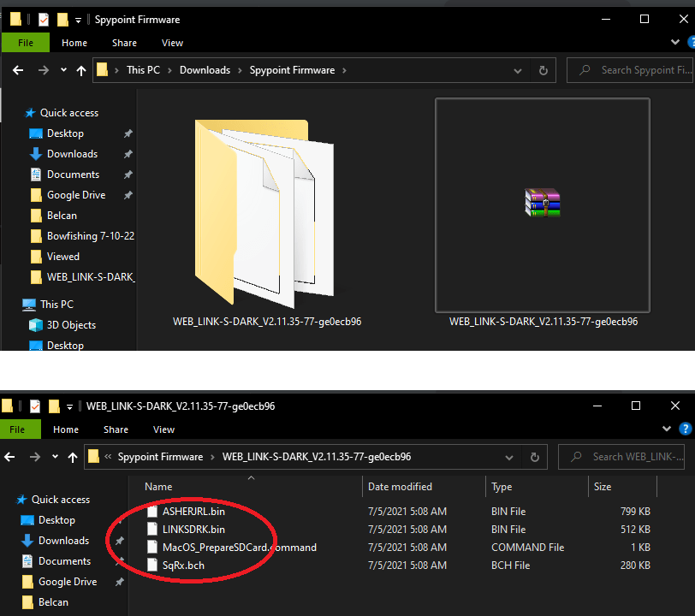The width and height of the screenshot is (695, 616).
Task: Select Desktop under Quick access in upper window
Action: point(65,133)
